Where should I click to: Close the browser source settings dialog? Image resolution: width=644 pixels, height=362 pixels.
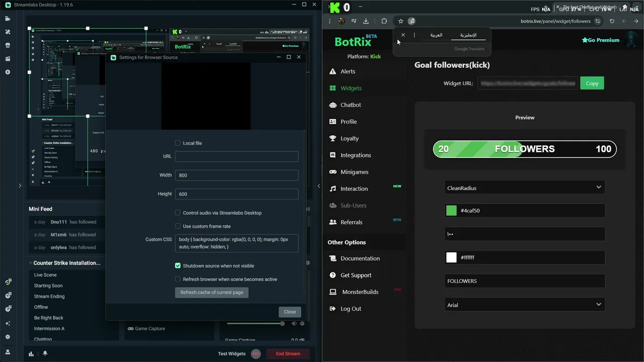290,312
